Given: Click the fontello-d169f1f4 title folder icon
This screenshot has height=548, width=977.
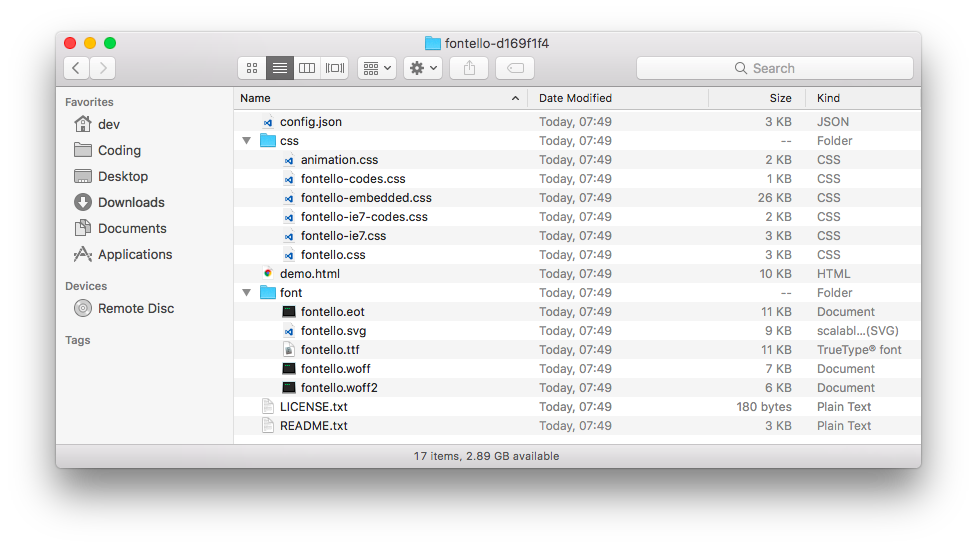Looking at the screenshot, I should point(432,43).
